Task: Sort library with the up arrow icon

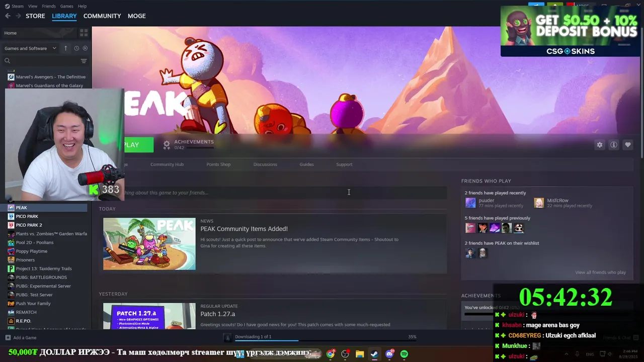Action: [x=65, y=48]
